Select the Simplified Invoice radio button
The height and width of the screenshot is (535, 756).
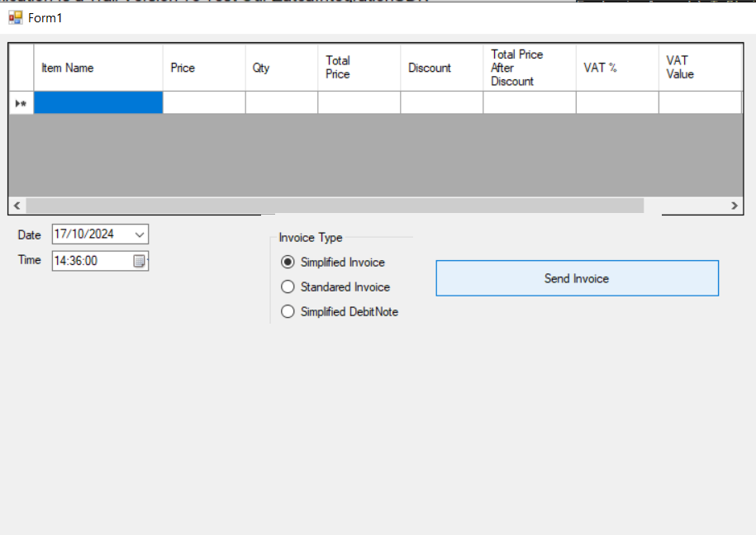click(x=288, y=263)
